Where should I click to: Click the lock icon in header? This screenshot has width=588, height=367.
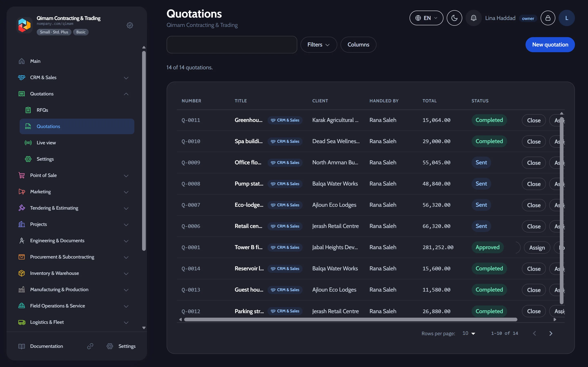click(548, 18)
